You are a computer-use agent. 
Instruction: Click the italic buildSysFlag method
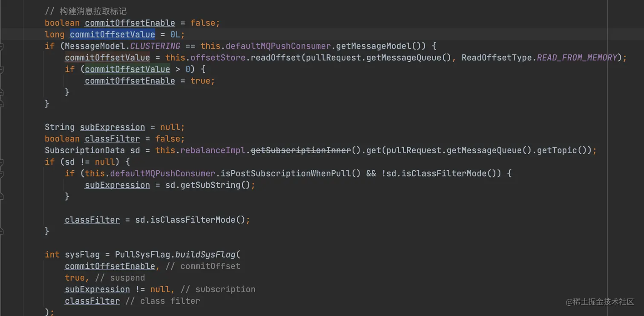pos(205,255)
